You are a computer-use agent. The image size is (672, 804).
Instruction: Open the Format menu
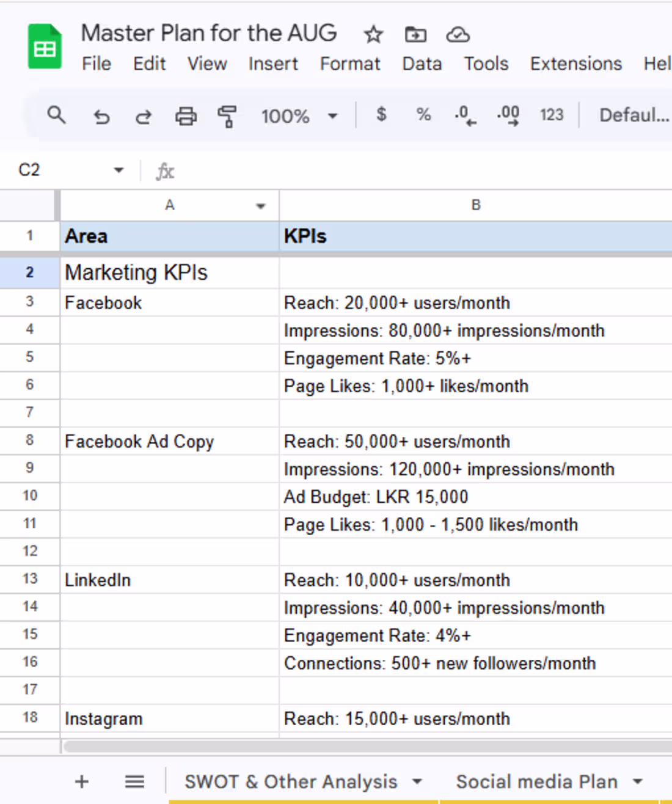349,64
